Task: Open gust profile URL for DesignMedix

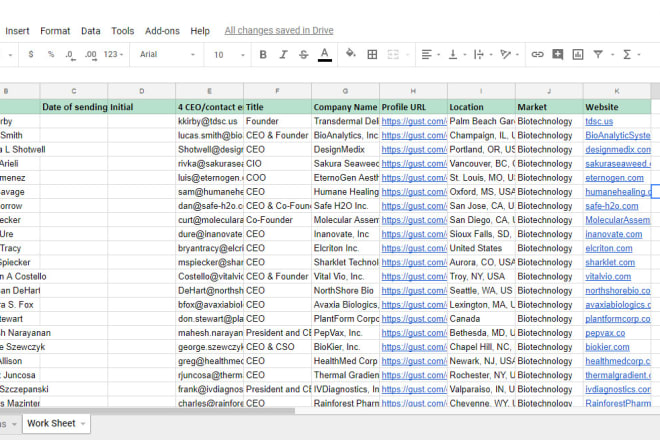Action: (414, 149)
